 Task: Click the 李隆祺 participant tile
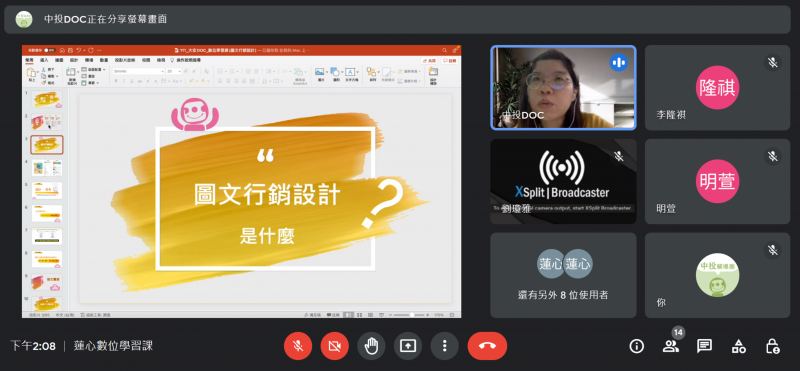click(x=717, y=87)
